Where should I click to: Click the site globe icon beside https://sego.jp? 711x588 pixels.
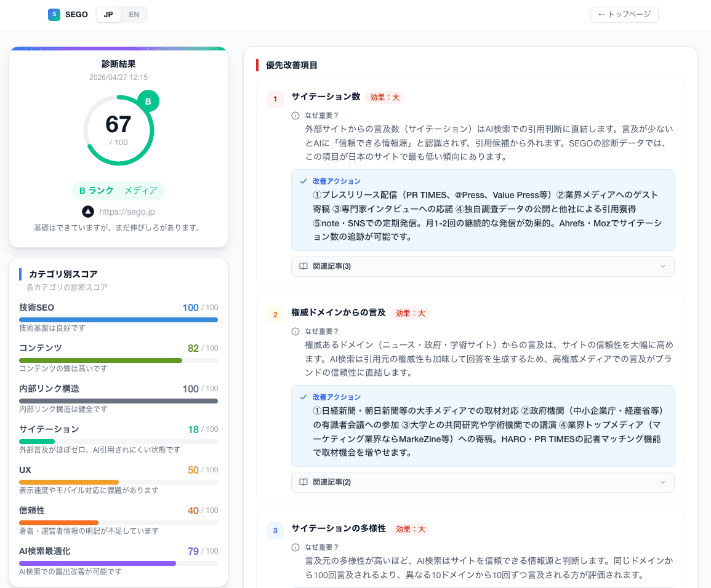coord(87,211)
